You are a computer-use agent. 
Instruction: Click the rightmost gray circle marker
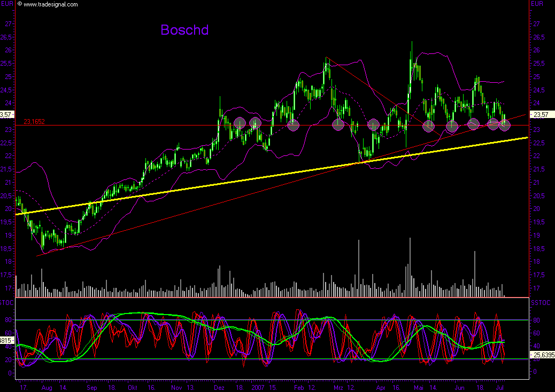[x=505, y=125]
